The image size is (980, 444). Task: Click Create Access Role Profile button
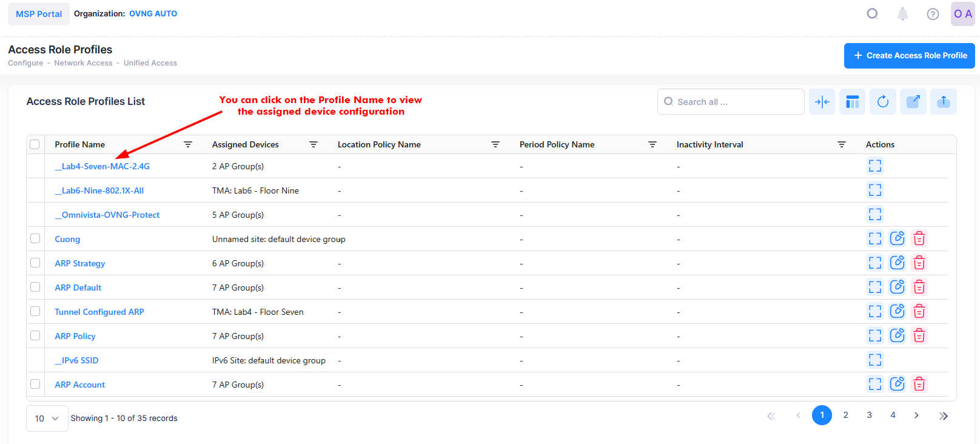(909, 56)
